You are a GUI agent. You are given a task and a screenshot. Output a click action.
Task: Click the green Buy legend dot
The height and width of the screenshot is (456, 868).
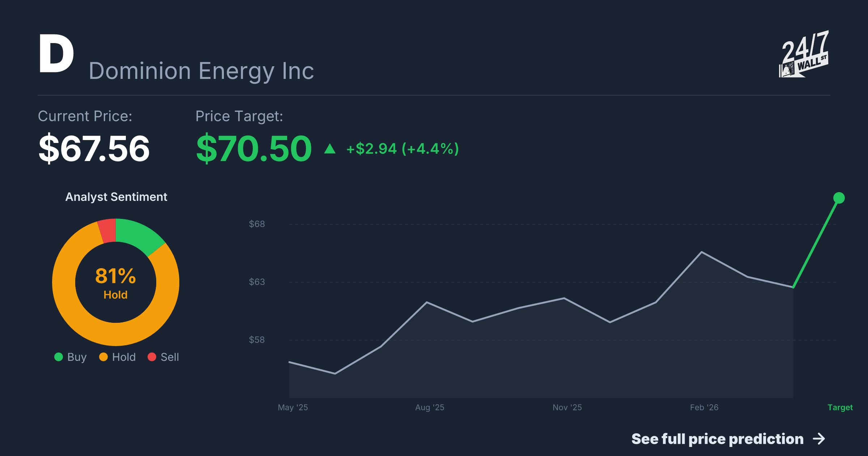tap(59, 357)
